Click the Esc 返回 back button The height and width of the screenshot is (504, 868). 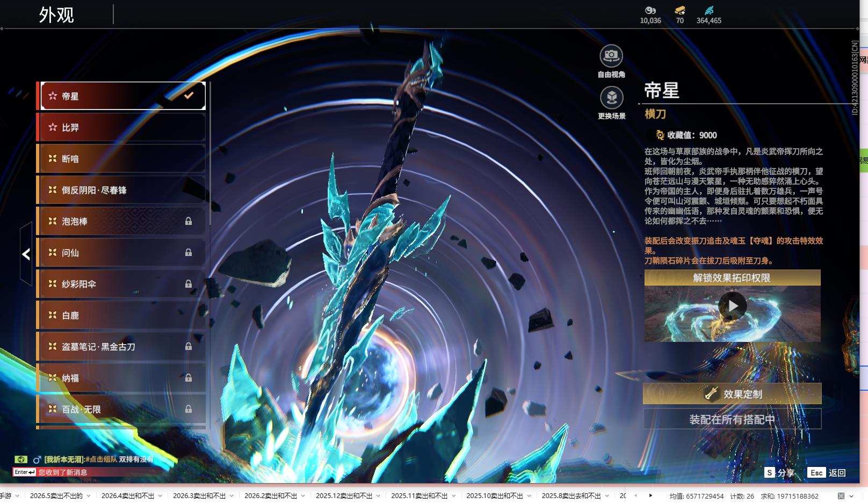pos(827,472)
